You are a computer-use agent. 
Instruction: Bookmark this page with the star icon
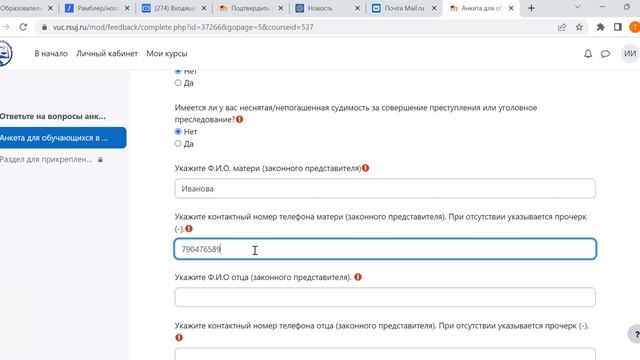[579, 27]
